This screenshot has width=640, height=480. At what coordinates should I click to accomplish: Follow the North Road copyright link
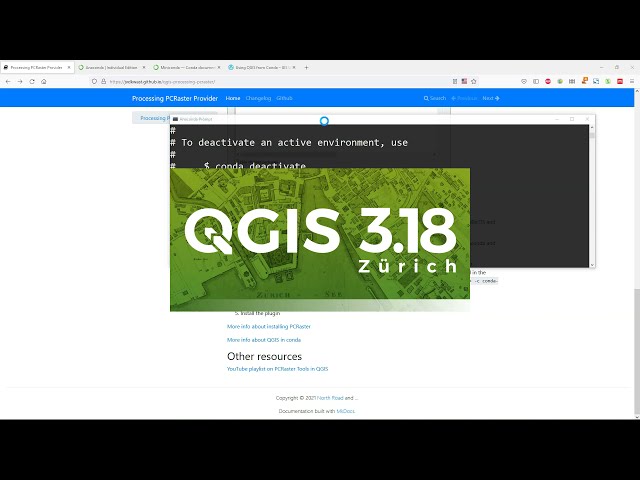(330, 398)
